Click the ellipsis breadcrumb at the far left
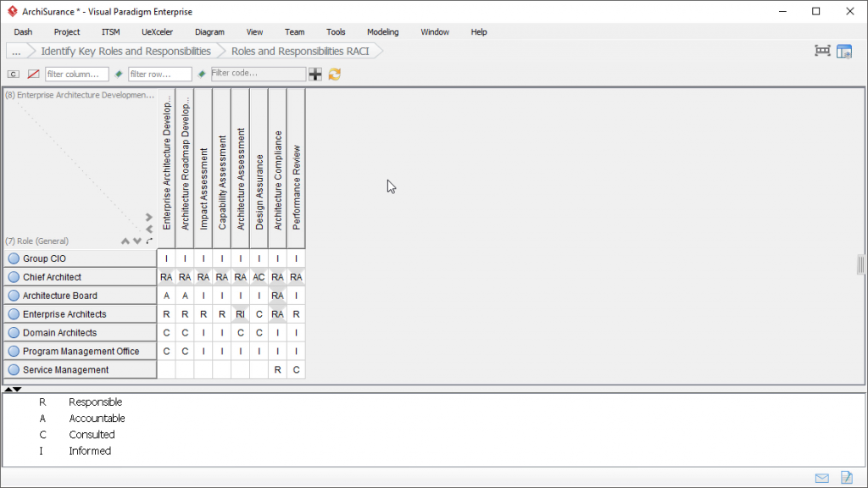Viewport: 868px width, 488px height. [x=16, y=51]
